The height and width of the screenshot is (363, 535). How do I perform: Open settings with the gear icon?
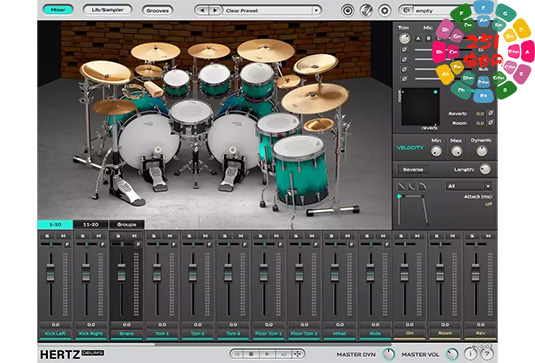[x=385, y=11]
